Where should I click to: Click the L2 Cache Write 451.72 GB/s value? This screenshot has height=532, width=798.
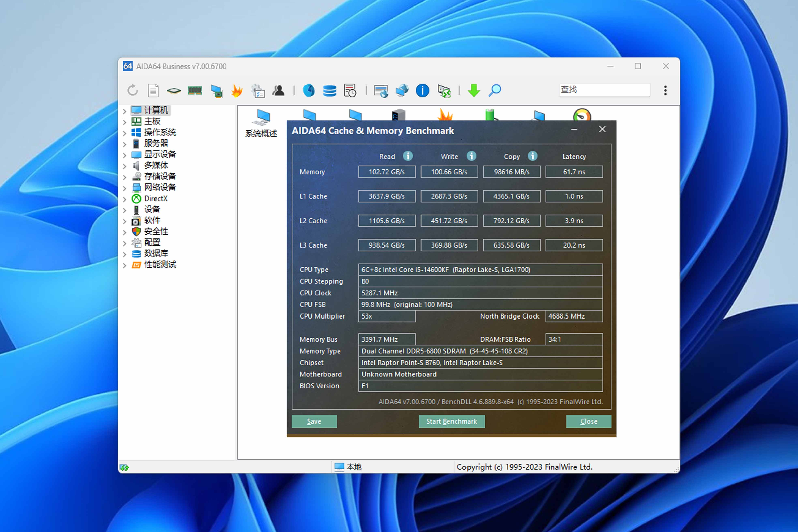449,221
